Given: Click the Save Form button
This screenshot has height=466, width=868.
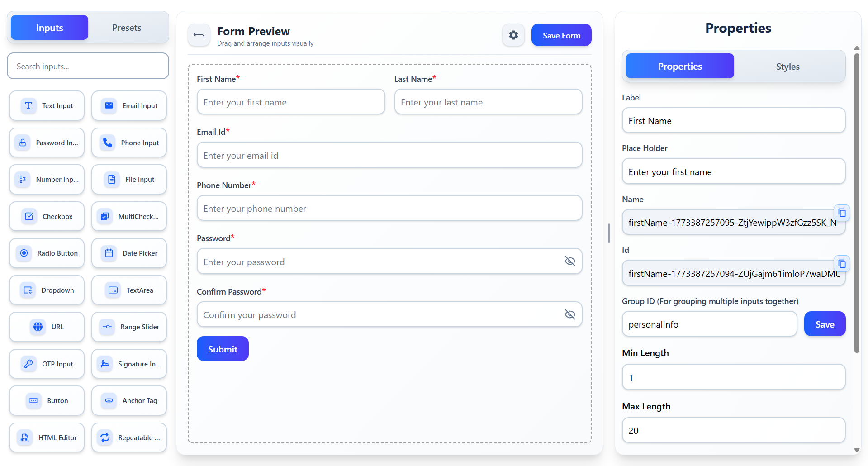Looking at the screenshot, I should click(x=561, y=35).
